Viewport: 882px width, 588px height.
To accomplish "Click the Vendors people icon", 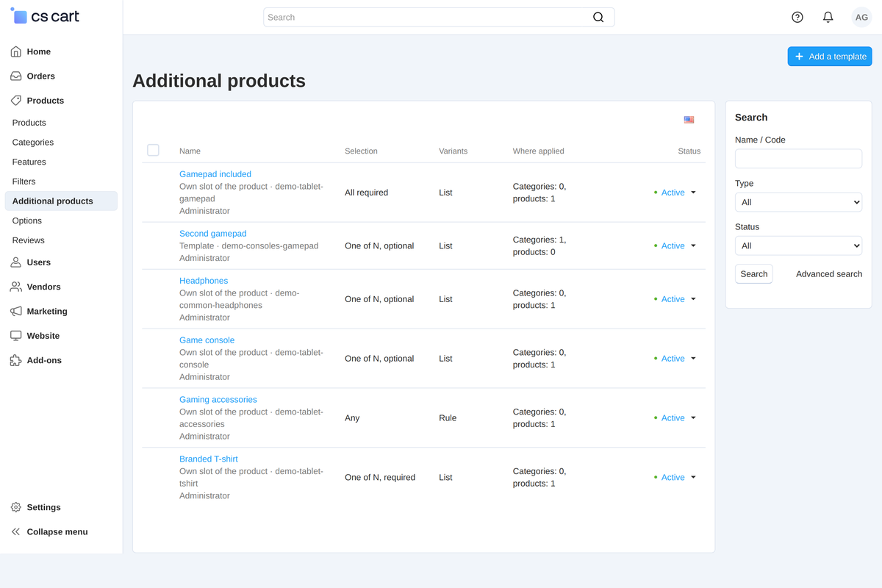I will click(16, 287).
